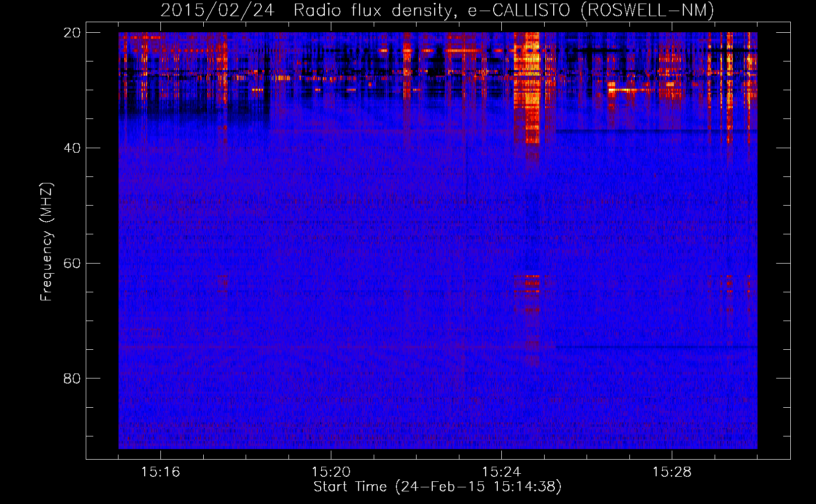The image size is (816, 504).
Task: Click the "40" frequency tick label
Action: (72, 148)
